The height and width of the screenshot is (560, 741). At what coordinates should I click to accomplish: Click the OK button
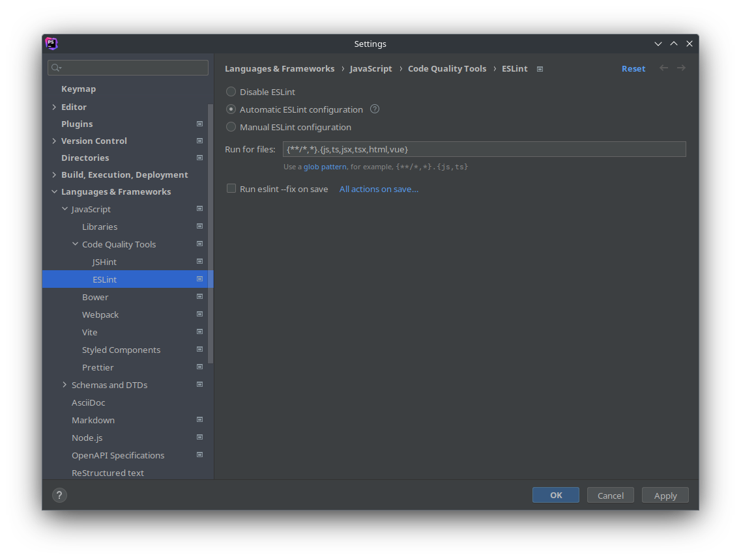pyautogui.click(x=556, y=495)
